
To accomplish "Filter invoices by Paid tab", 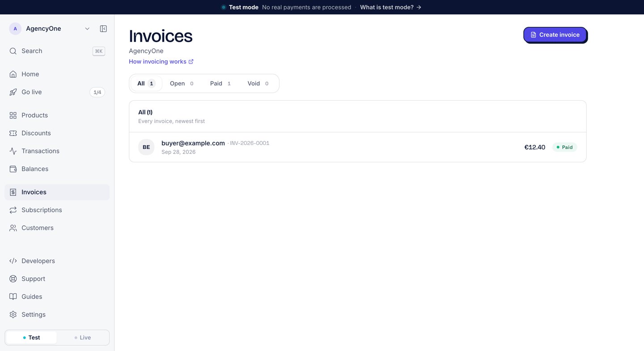I will tap(220, 84).
